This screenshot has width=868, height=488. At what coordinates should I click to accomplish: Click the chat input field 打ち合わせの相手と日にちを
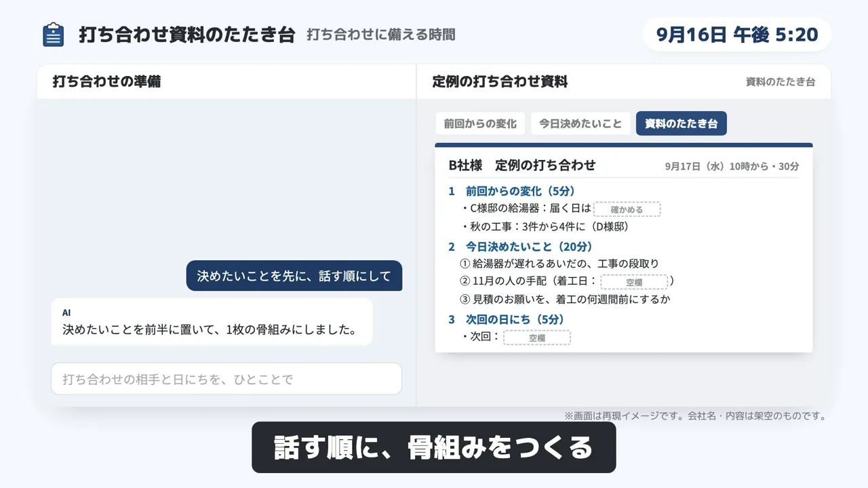pyautogui.click(x=226, y=379)
